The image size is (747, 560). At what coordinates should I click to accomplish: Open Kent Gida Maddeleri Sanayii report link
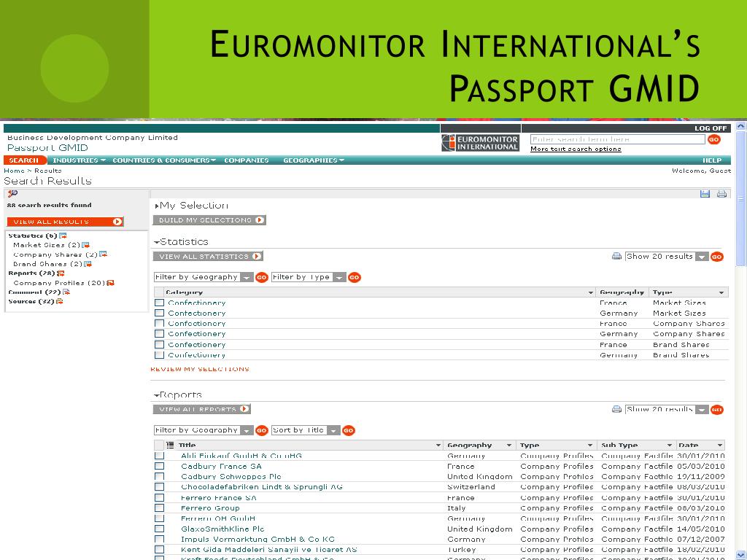pyautogui.click(x=268, y=550)
